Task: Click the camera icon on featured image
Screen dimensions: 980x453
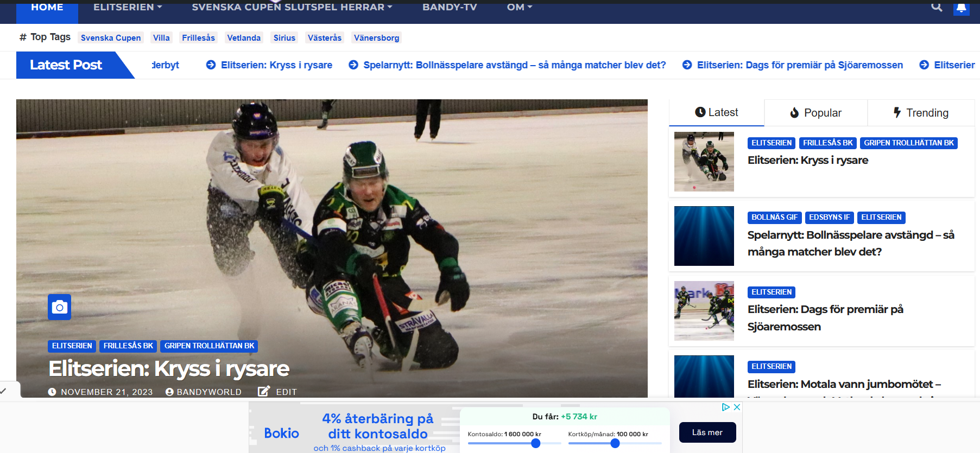Action: (59, 307)
